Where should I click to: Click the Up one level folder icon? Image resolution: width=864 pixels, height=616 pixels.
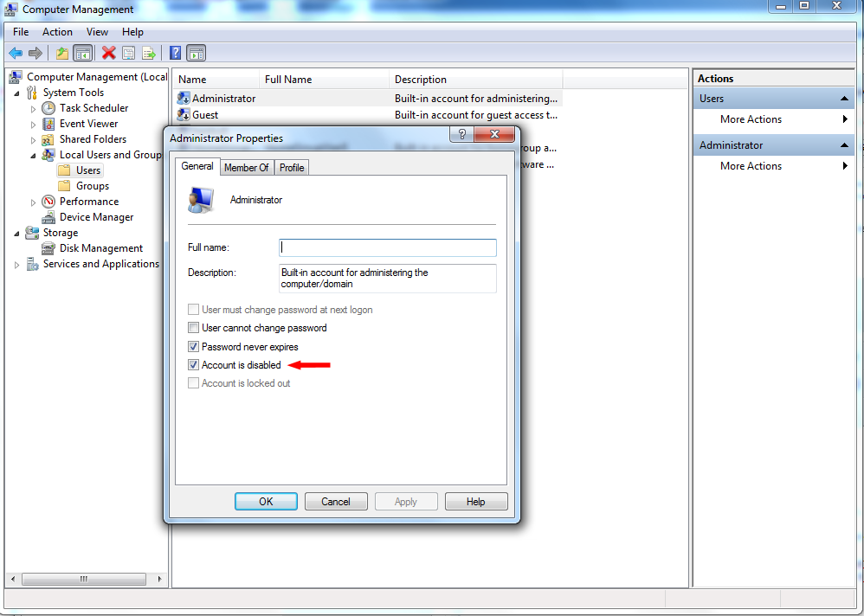pyautogui.click(x=62, y=54)
